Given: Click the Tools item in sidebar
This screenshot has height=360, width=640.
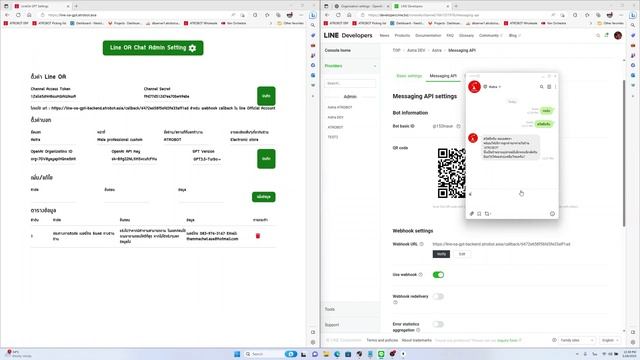Looking at the screenshot, I should 330,309.
